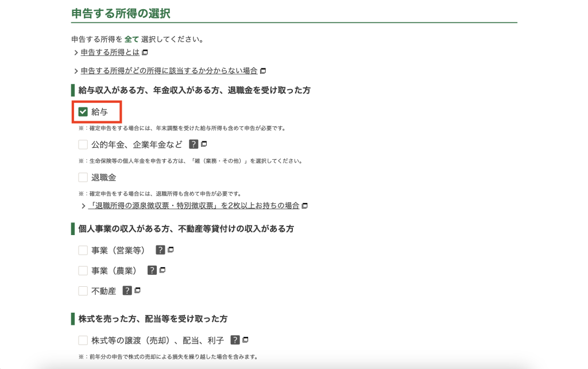This screenshot has height=369, width=588.
Task: Select the 事業(農業) checkbox
Action: pos(83,271)
